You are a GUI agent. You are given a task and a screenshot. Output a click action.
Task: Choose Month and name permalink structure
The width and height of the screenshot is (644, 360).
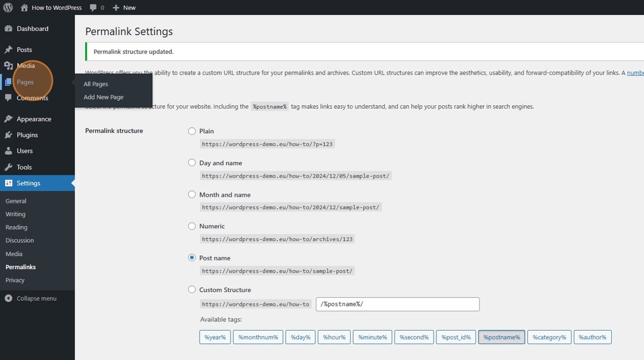pyautogui.click(x=192, y=194)
